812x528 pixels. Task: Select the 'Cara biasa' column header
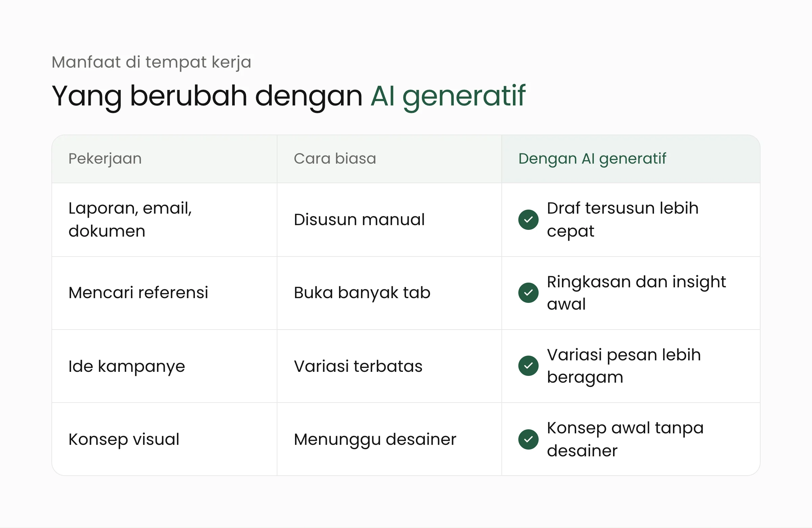389,159
